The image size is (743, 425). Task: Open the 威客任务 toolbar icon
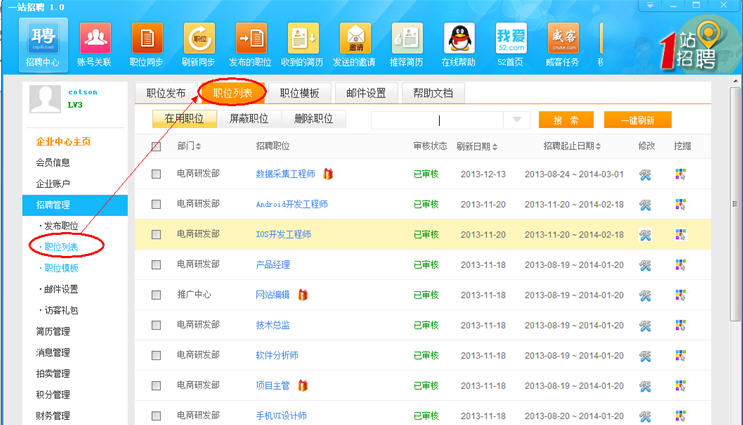pos(562,45)
